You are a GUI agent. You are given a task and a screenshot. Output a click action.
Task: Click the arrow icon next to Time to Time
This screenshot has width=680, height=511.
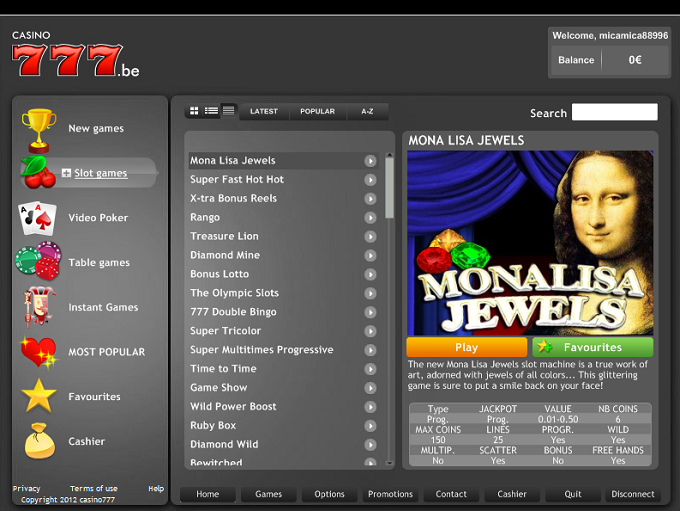click(x=370, y=369)
